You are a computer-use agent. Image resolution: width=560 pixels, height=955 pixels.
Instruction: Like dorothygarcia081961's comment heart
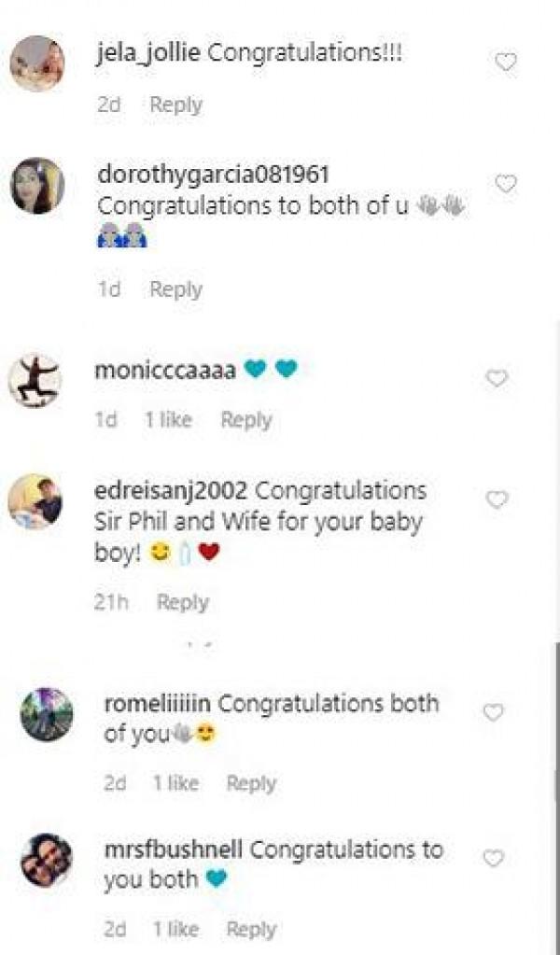point(505,185)
